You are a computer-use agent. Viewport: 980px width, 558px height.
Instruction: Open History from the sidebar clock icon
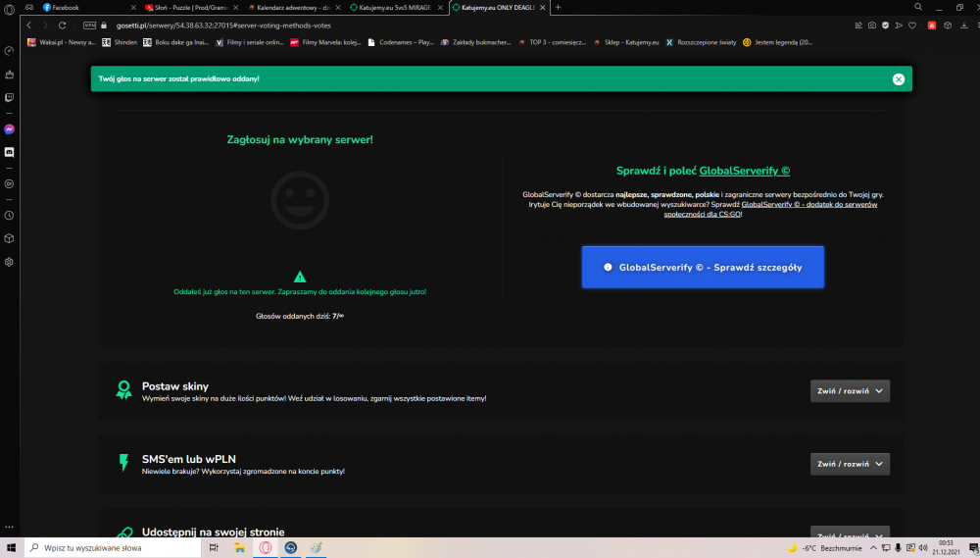point(9,215)
